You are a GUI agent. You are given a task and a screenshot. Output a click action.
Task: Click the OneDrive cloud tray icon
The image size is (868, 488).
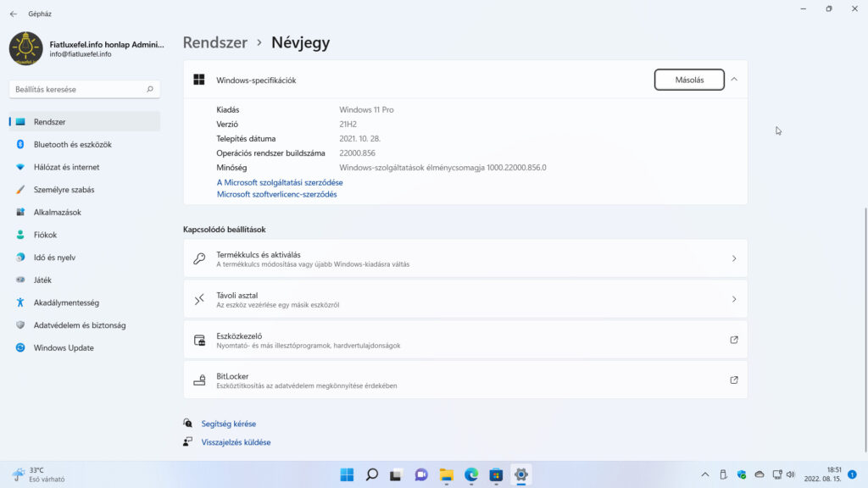pyautogui.click(x=759, y=474)
